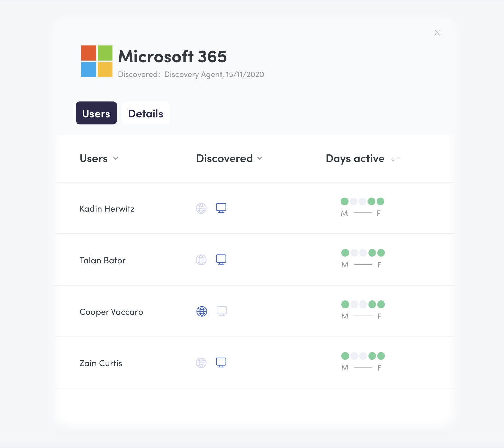Screen dimensions: 504x448
Task: Click the Microsoft 365 logo
Action: pos(97,61)
